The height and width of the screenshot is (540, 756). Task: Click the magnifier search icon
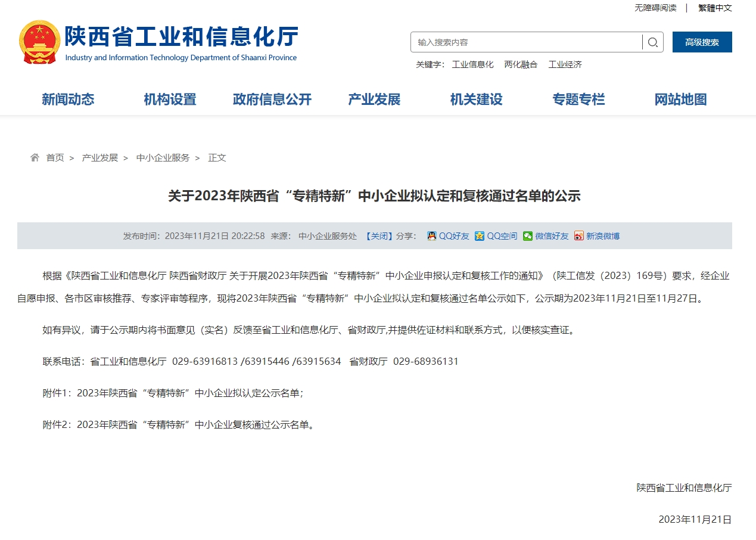pyautogui.click(x=653, y=42)
